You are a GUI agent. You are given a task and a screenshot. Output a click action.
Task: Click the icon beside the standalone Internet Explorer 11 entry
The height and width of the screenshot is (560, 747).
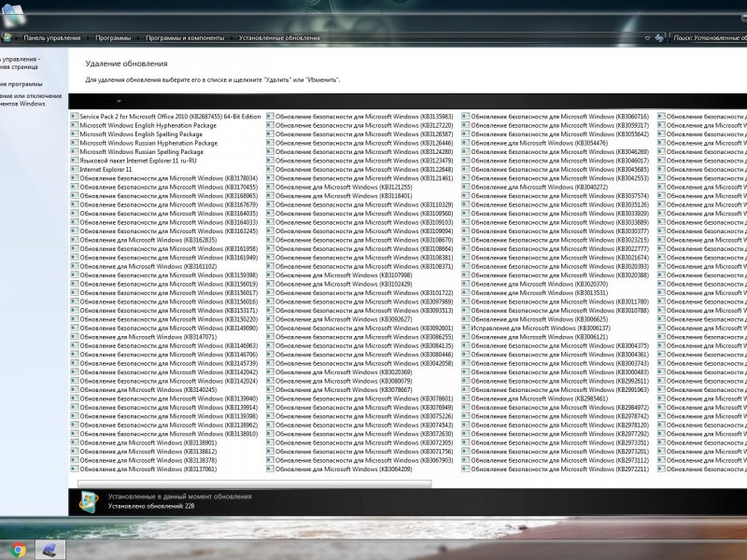click(x=75, y=169)
